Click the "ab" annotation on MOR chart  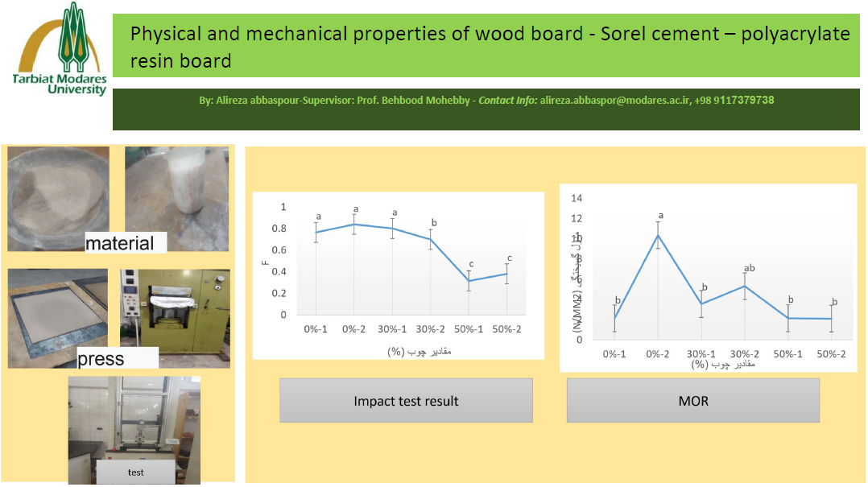[x=748, y=268]
